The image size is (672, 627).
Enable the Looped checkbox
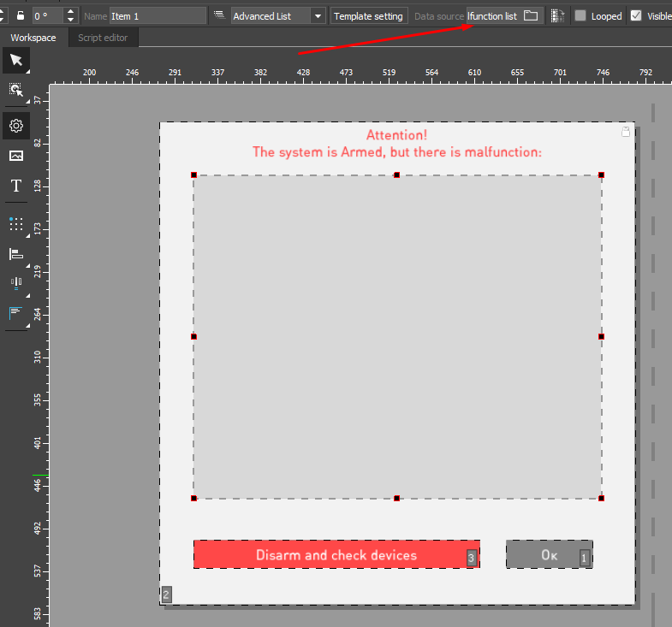580,15
